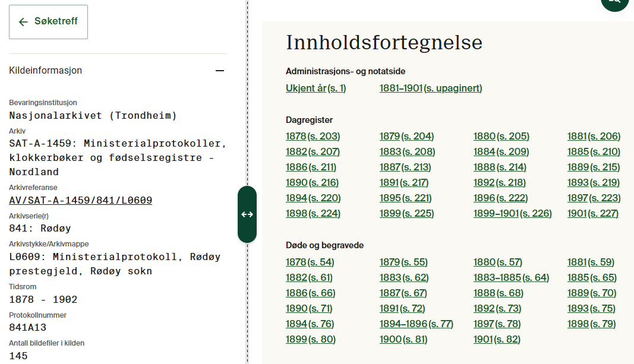This screenshot has width=634, height=364.
Task: Open Døde og begravede 1878 (s. 54)
Action: click(x=310, y=262)
